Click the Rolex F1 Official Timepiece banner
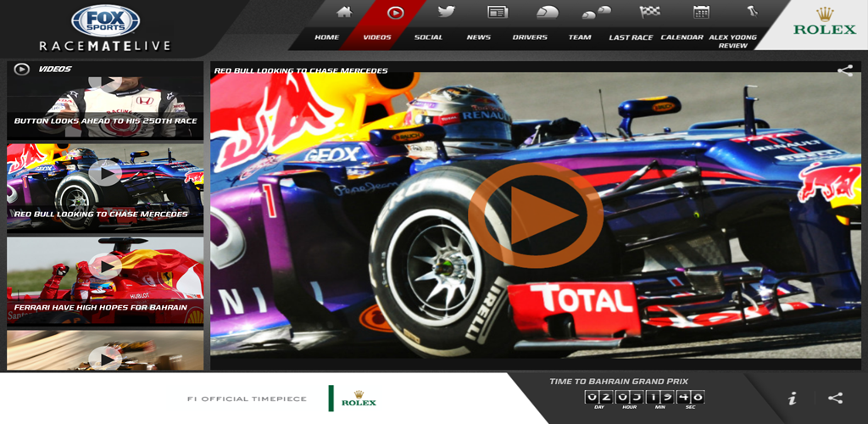The height and width of the screenshot is (424, 868). (281, 399)
